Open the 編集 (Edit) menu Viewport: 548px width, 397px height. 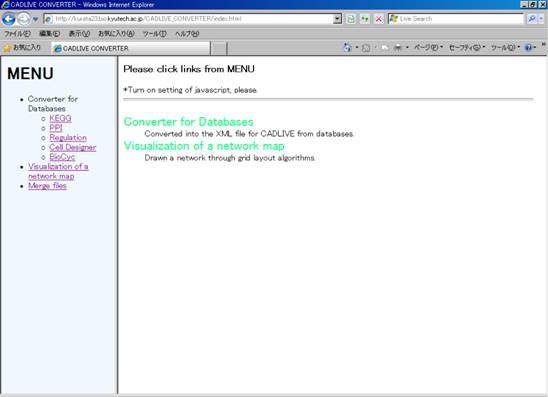pyautogui.click(x=49, y=34)
